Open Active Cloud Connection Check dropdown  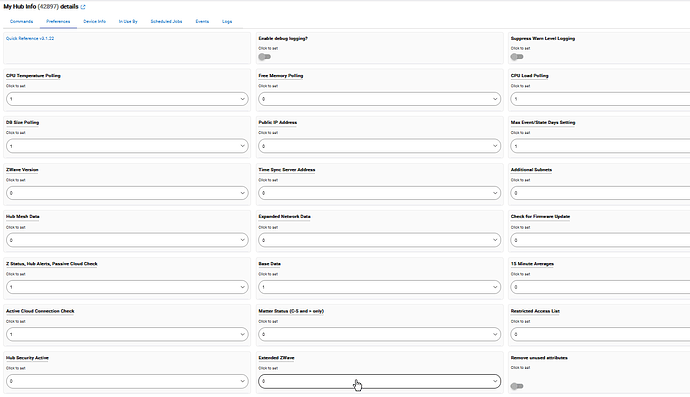point(127,335)
